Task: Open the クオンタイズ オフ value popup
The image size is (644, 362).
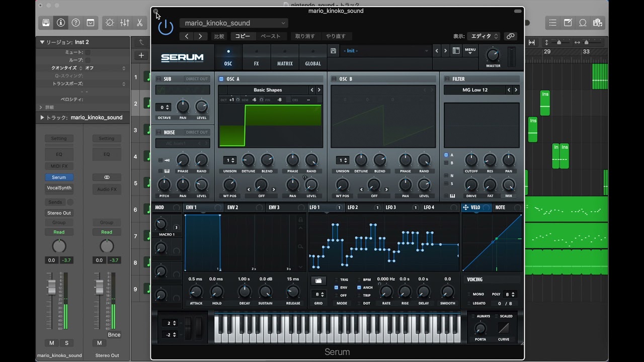Action: (105, 68)
